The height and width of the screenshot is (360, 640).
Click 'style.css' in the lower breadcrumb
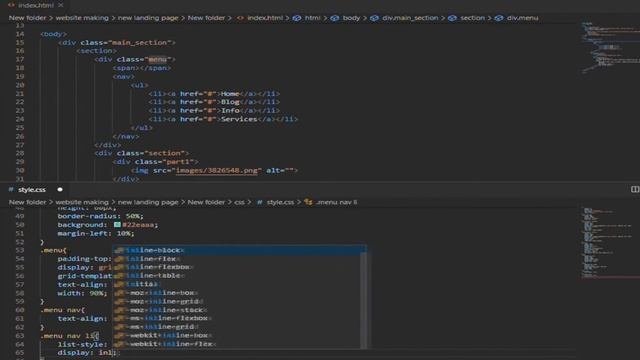point(280,202)
